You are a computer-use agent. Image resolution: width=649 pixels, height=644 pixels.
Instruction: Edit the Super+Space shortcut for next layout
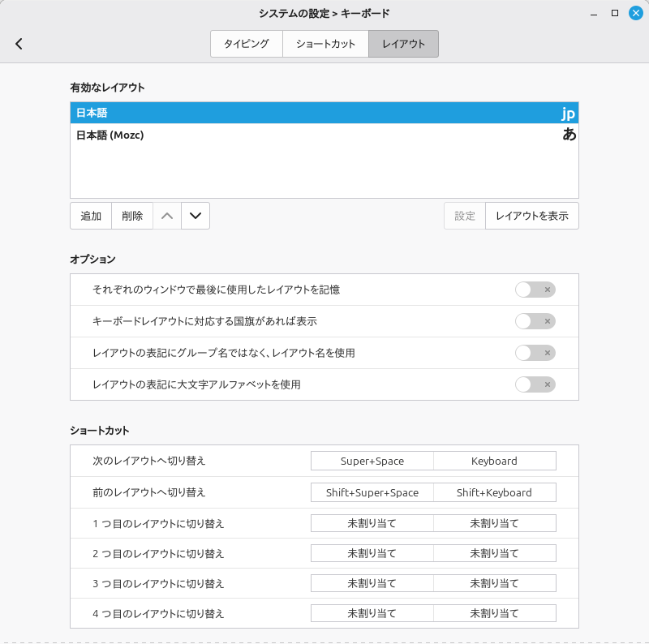[372, 461]
